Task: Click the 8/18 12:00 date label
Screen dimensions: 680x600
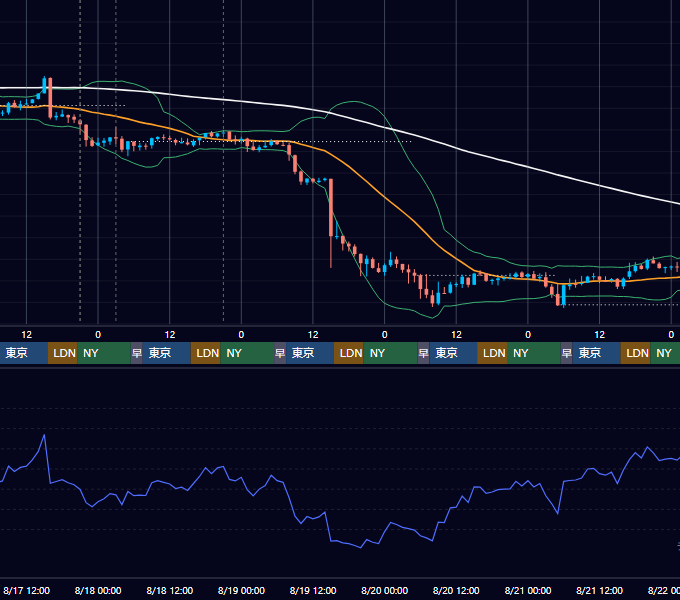Action: (170, 590)
